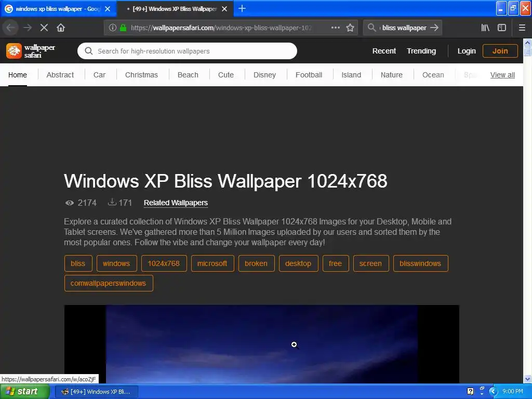Open the dark blue sky wallpaper image
532x399 pixels.
[262, 344]
